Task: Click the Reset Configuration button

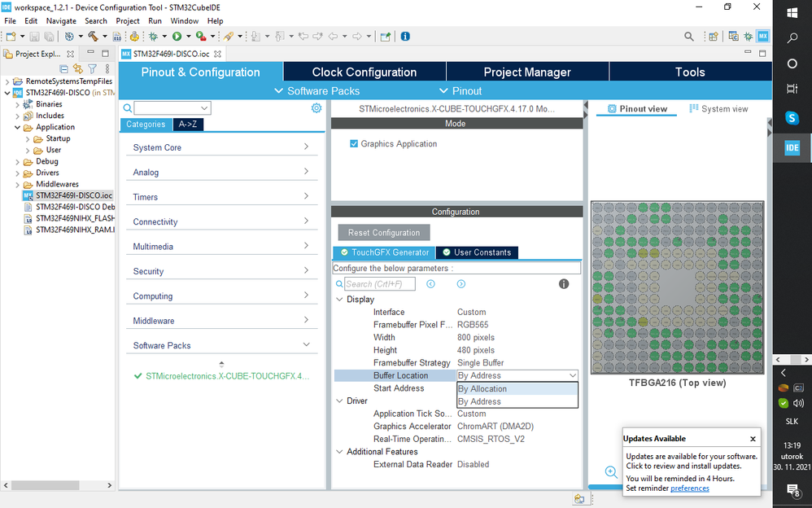Action: click(x=384, y=232)
